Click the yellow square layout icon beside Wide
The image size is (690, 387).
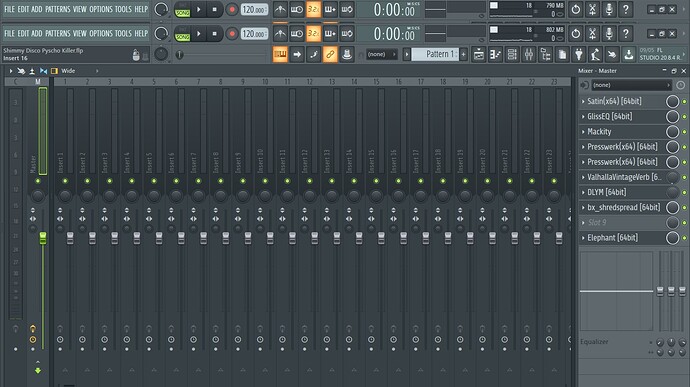coord(54,71)
